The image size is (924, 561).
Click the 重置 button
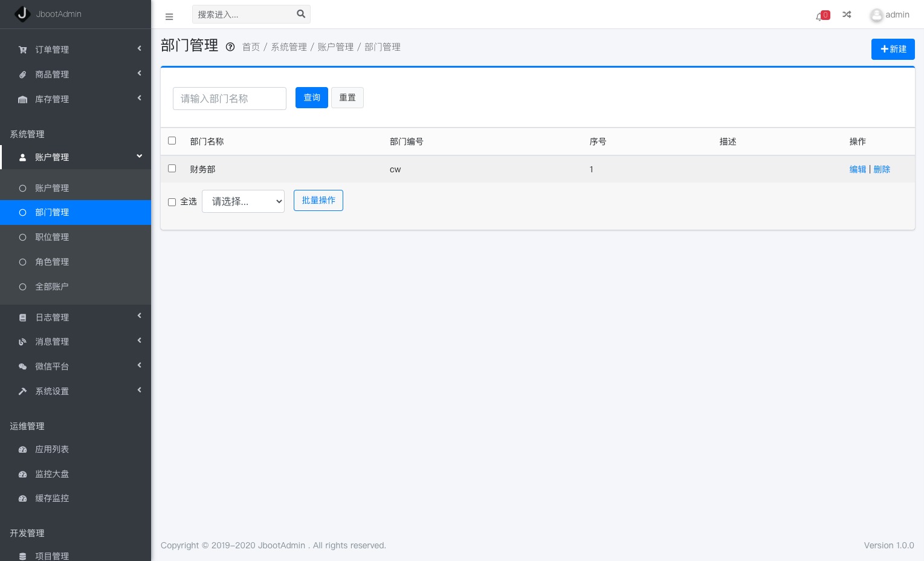(x=347, y=97)
